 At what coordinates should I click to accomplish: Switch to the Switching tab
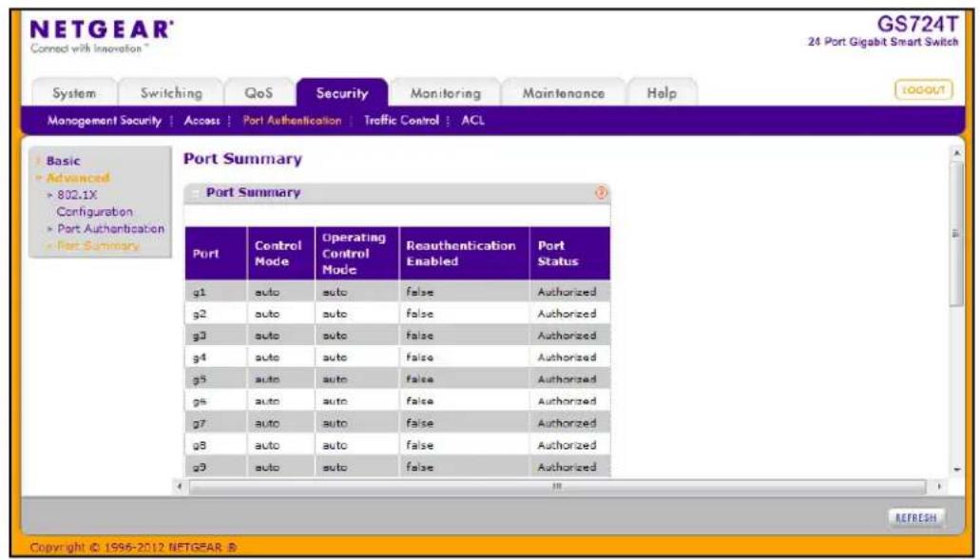[171, 93]
